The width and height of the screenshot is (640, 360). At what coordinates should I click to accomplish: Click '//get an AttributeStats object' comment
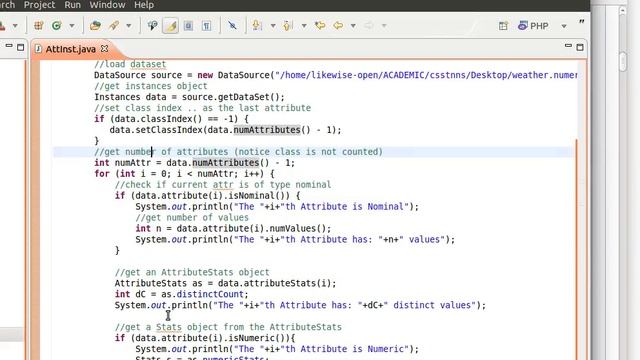click(x=192, y=272)
